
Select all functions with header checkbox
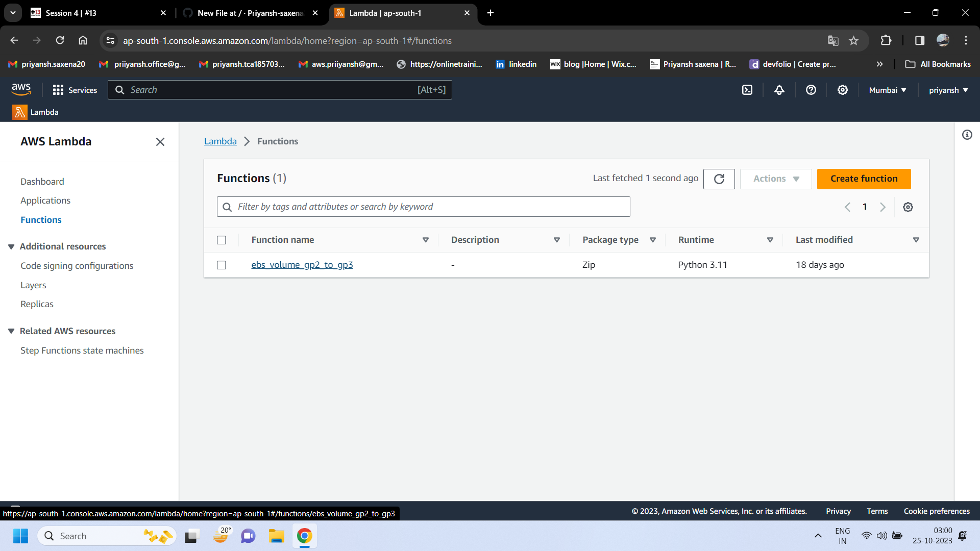click(x=222, y=240)
